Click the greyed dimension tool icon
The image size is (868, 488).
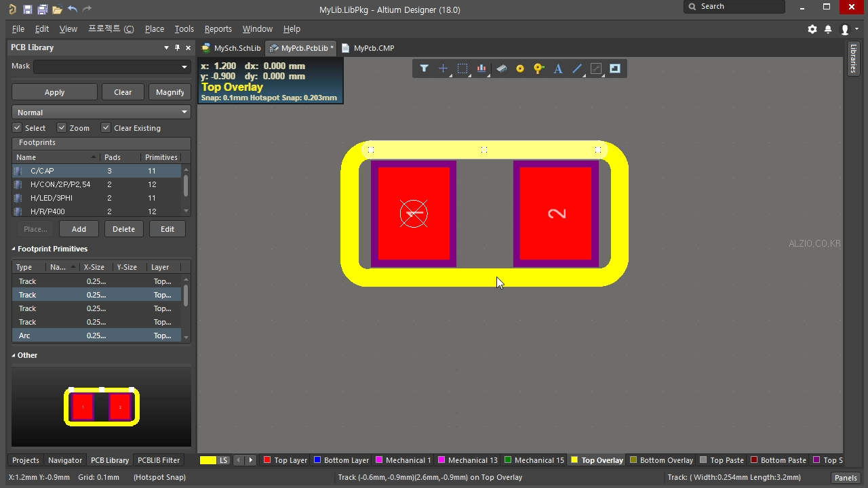pos(596,68)
